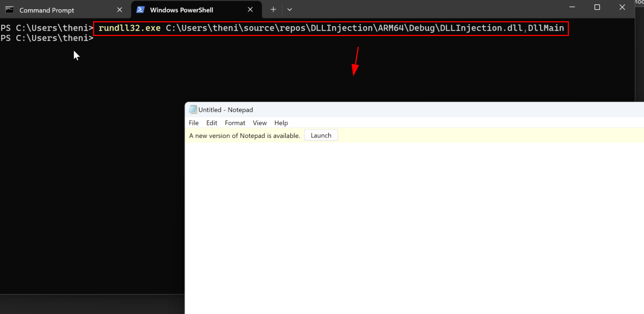
Task: Click inside Notepad's text editing area
Action: coord(414,228)
